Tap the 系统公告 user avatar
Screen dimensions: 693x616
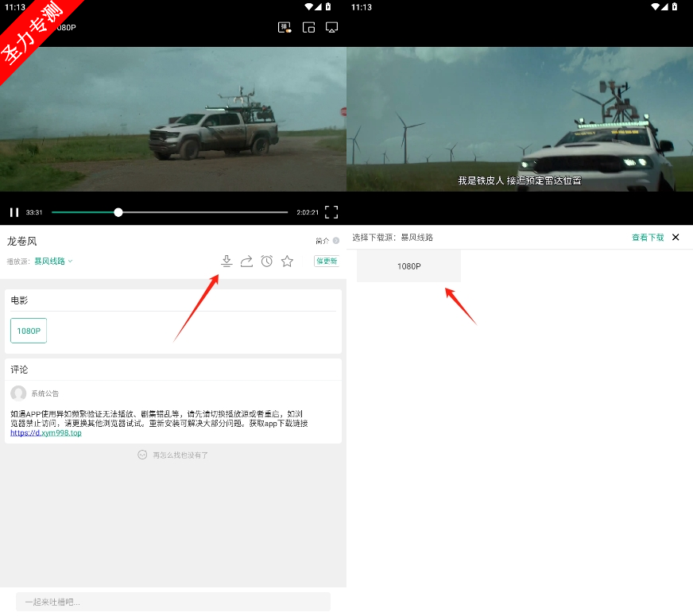click(18, 393)
